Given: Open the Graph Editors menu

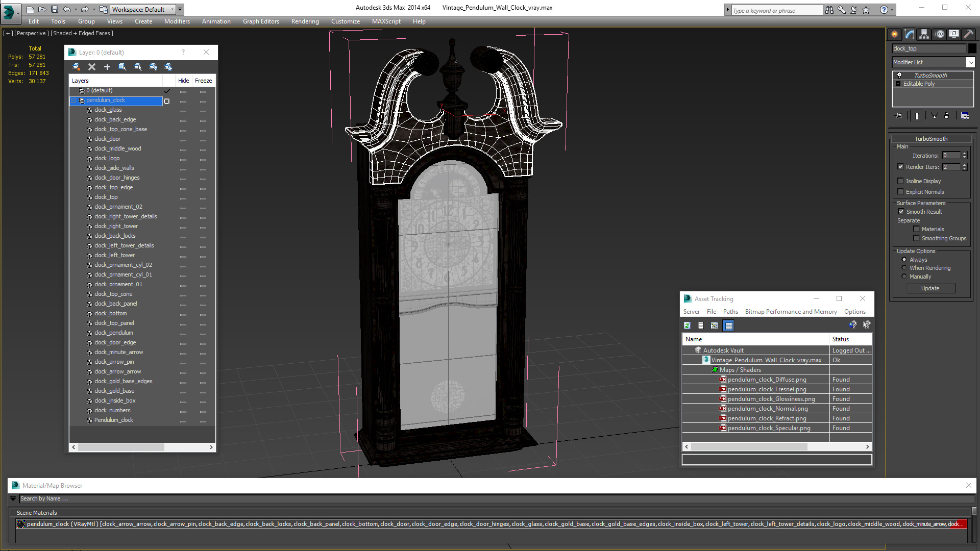Looking at the screenshot, I should point(261,21).
